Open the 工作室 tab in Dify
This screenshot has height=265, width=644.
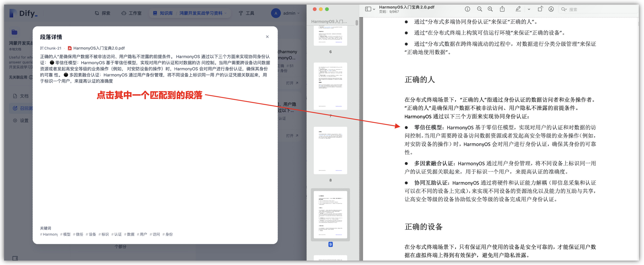[x=131, y=13]
